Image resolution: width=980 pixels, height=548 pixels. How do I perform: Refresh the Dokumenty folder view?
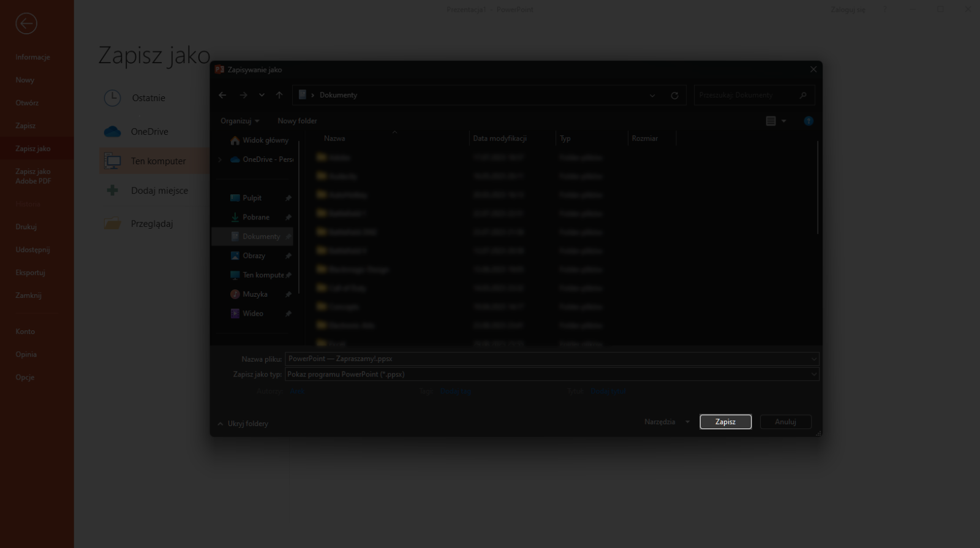coord(674,96)
